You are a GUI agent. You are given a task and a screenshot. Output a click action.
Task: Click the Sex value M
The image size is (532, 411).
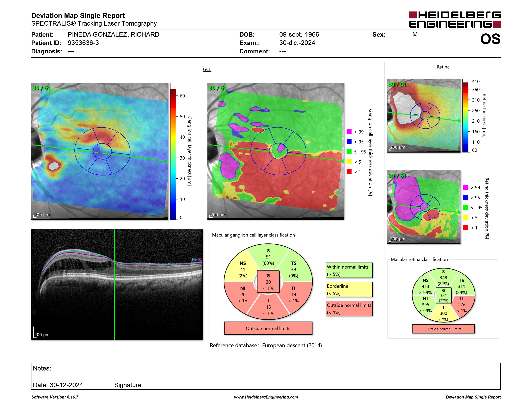(415, 35)
